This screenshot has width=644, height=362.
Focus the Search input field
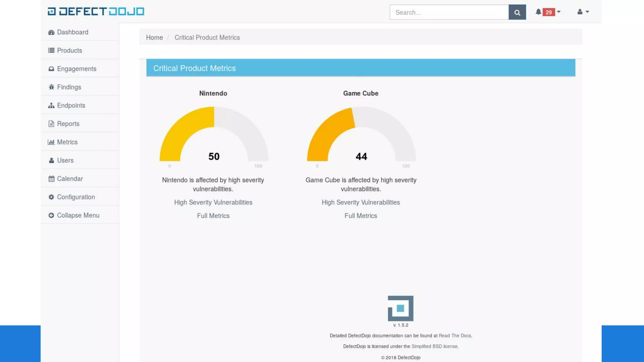click(449, 12)
